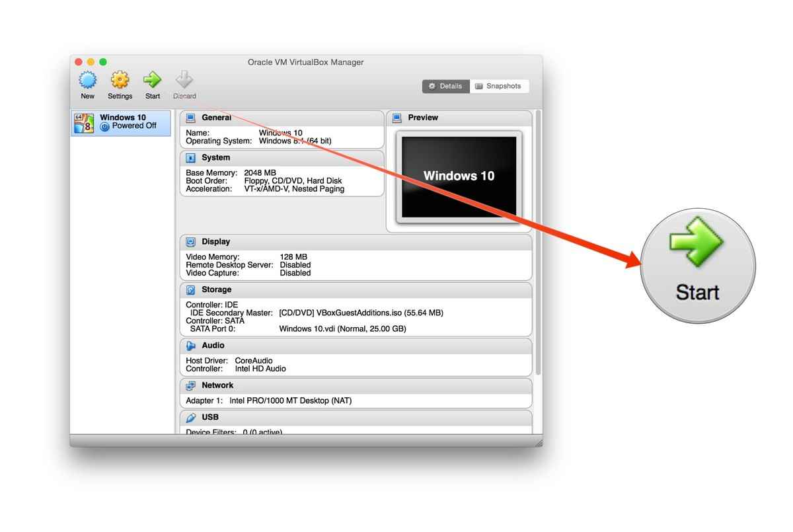Click the Storage section disk icon

pos(191,289)
